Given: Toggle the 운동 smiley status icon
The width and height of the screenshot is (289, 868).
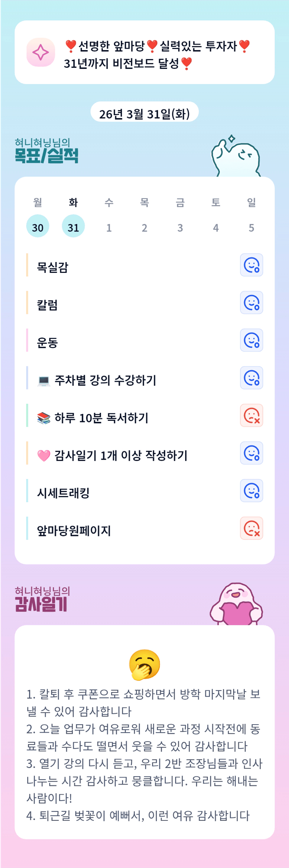Looking at the screenshot, I should pos(251,340).
